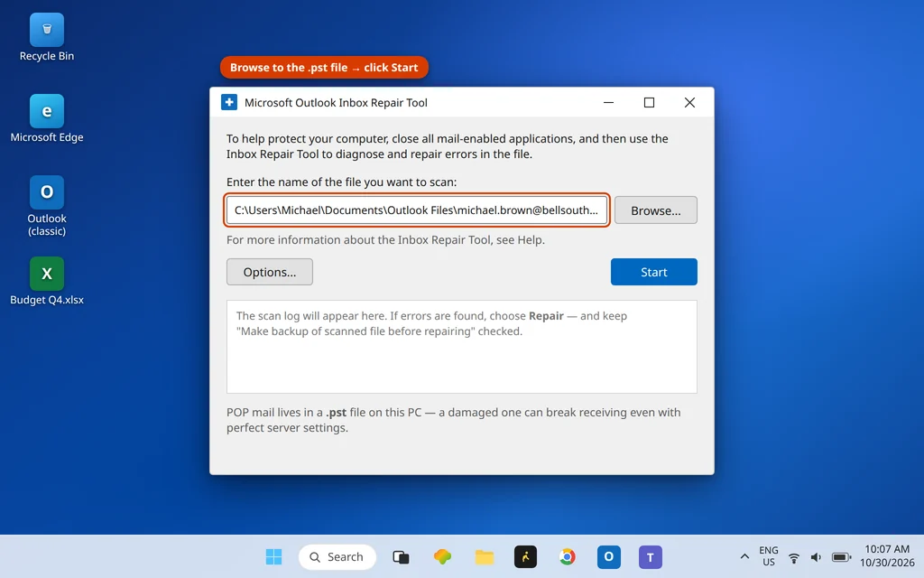Open Microsoft Teams from the taskbar
Viewport: 924px width, 578px height.
[x=650, y=556]
